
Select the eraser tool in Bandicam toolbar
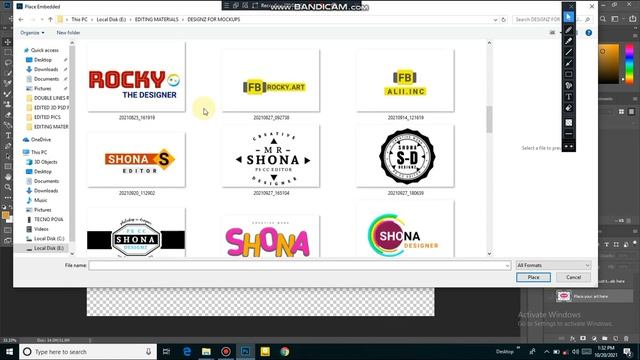pos(569,108)
